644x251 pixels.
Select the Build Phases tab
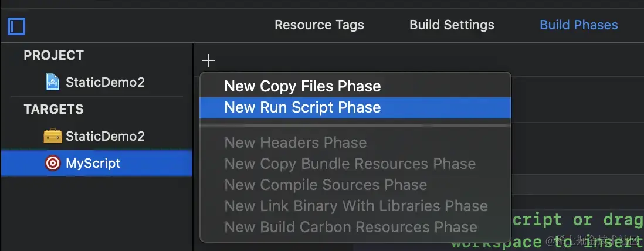(578, 25)
